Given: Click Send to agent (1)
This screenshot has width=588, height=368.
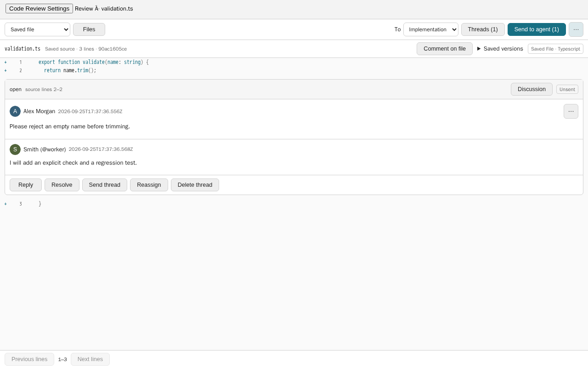Looking at the screenshot, I should point(537,29).
